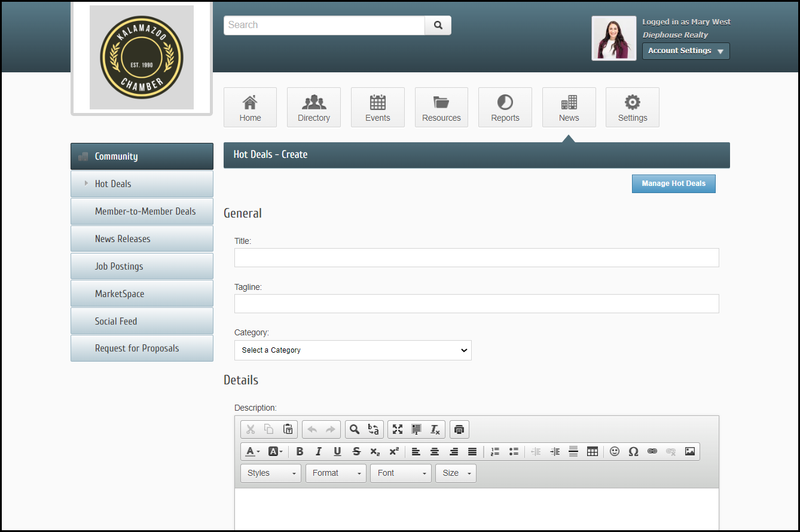The height and width of the screenshot is (532, 800).
Task: Click the Print icon in editor toolbar
Action: tap(459, 429)
